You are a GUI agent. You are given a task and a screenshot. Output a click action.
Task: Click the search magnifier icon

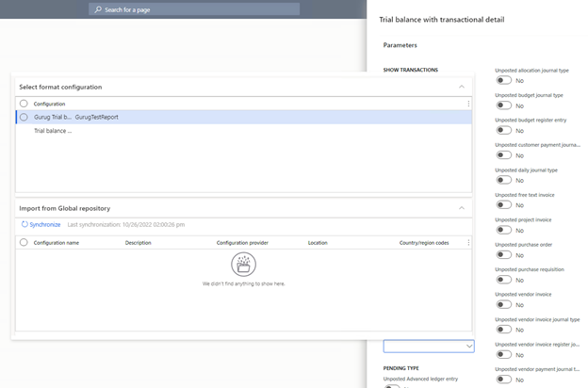click(99, 9)
